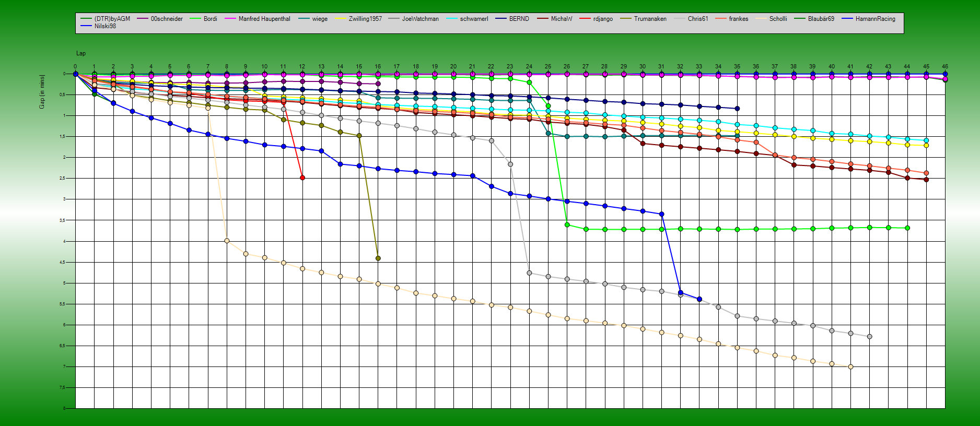This screenshot has width=980, height=426.
Task: Click Chris61's grey point at lap 24
Action: coord(529,273)
